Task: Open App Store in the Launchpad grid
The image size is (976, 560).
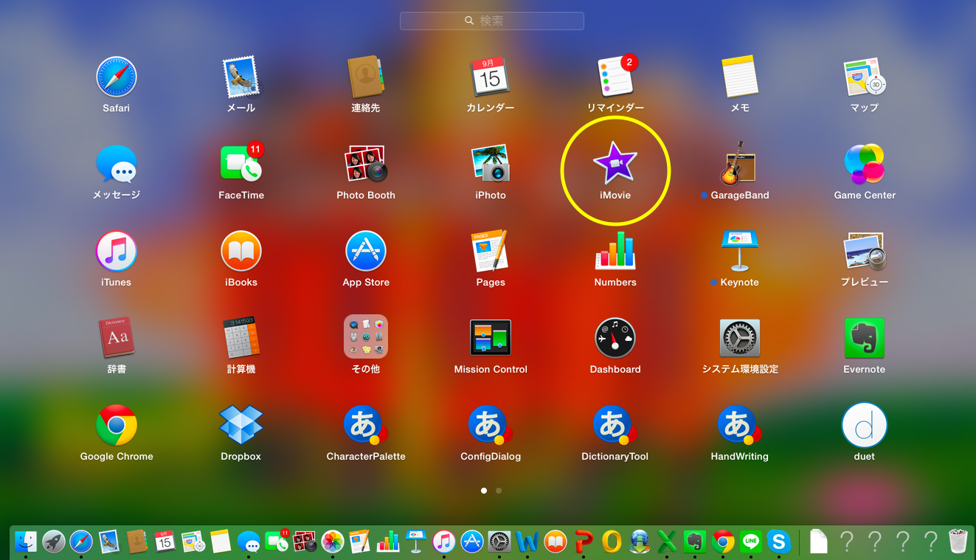Action: 366,251
